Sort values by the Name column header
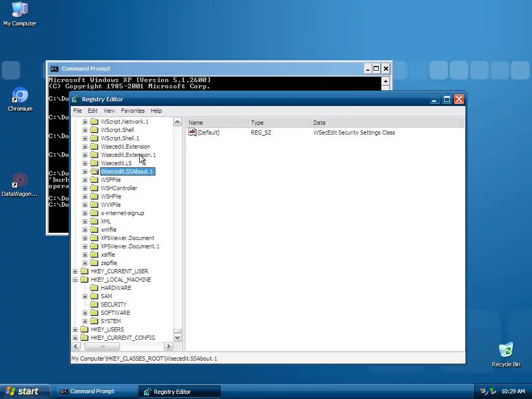532x399 pixels. pos(217,123)
